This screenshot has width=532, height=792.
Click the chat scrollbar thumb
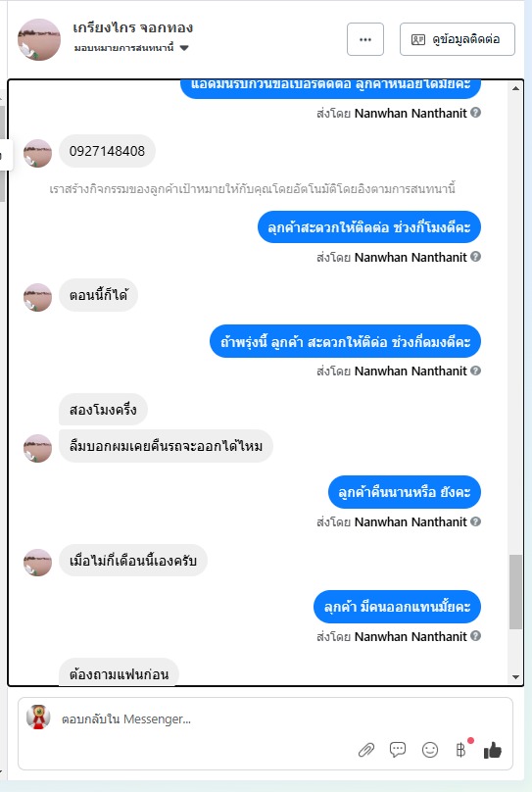pyautogui.click(x=515, y=591)
